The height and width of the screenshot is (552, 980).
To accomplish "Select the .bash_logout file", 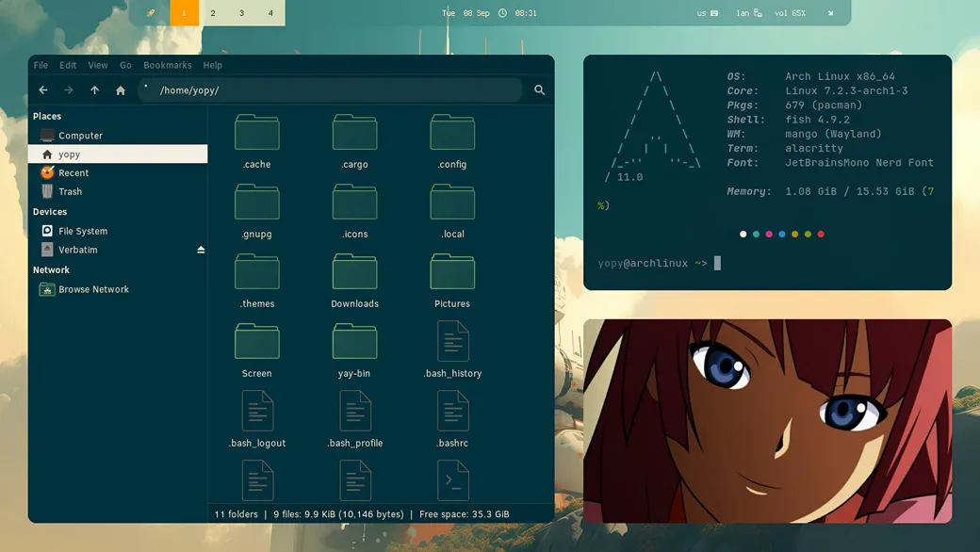I will (x=257, y=419).
